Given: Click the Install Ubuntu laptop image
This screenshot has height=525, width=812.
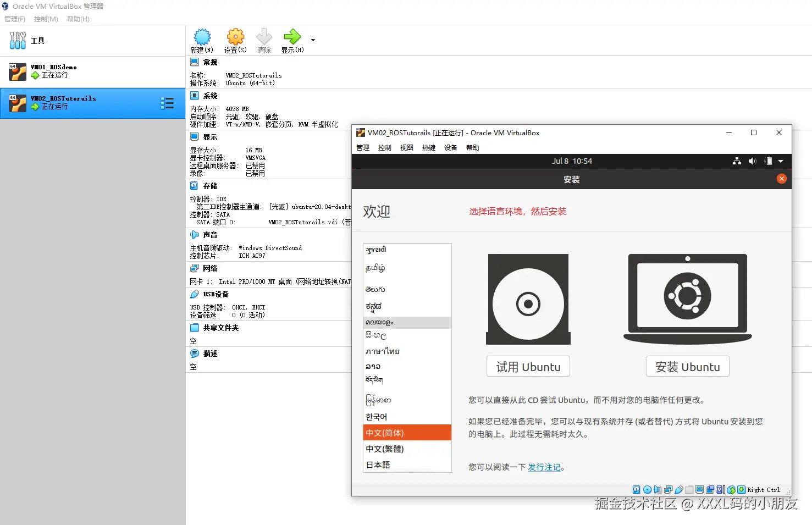Looking at the screenshot, I should click(x=688, y=299).
